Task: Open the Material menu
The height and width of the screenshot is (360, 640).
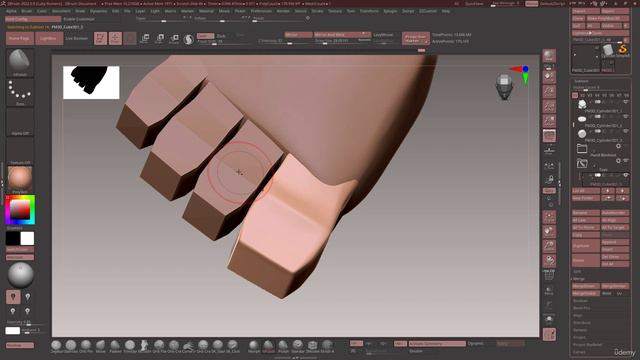Action: 206,11
